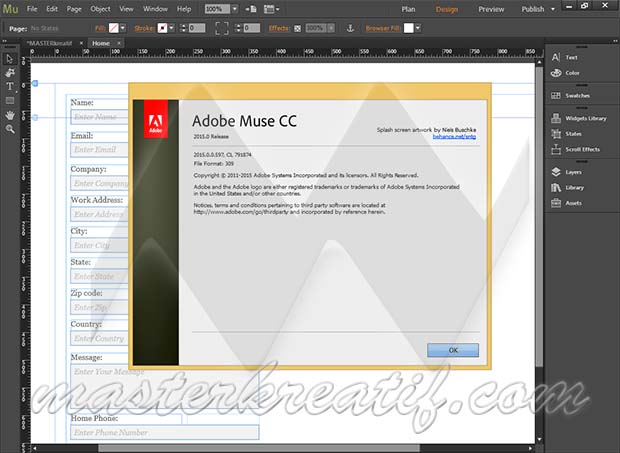The height and width of the screenshot is (453, 620).
Task: Click the Adobe logo in the About dialog
Action: tap(156, 119)
